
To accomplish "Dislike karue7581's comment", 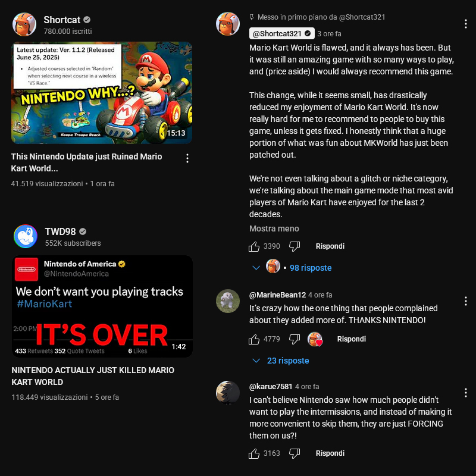I will [295, 453].
